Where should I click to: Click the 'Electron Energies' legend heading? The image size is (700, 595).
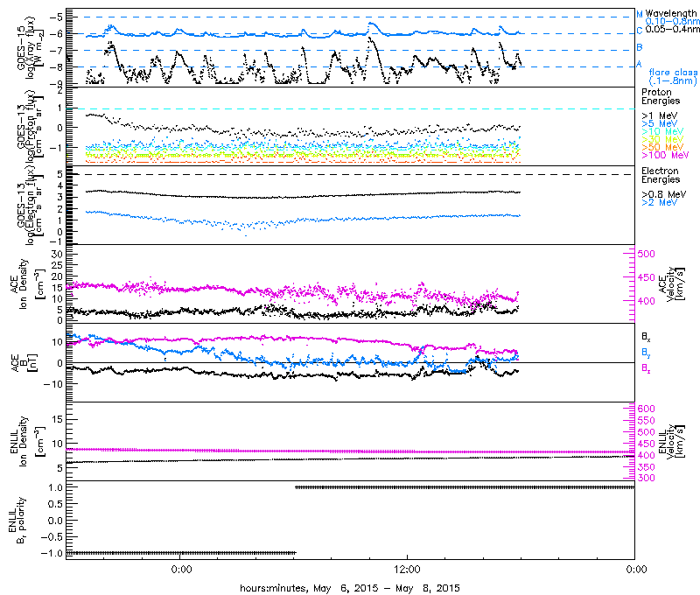pos(661,175)
